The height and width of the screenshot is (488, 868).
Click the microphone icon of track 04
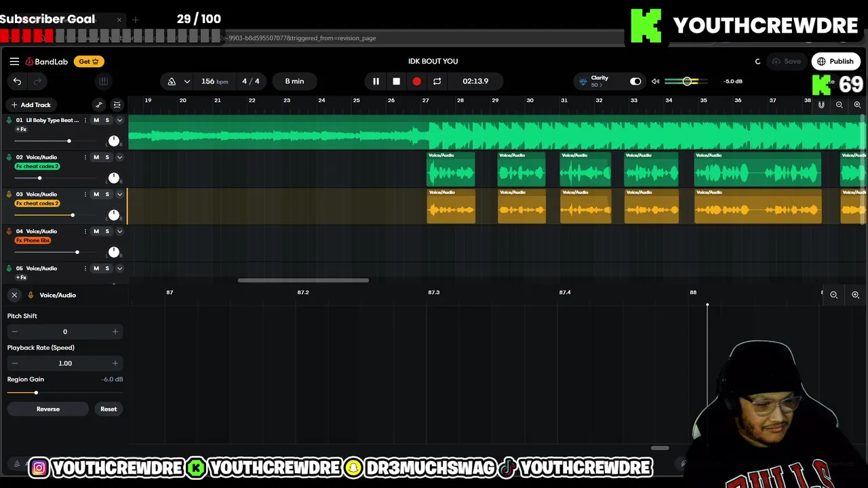9,231
